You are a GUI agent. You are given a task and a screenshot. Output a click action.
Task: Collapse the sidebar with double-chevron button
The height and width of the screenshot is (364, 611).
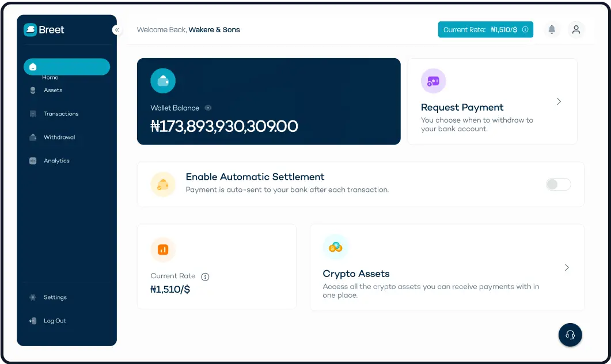[x=117, y=30]
